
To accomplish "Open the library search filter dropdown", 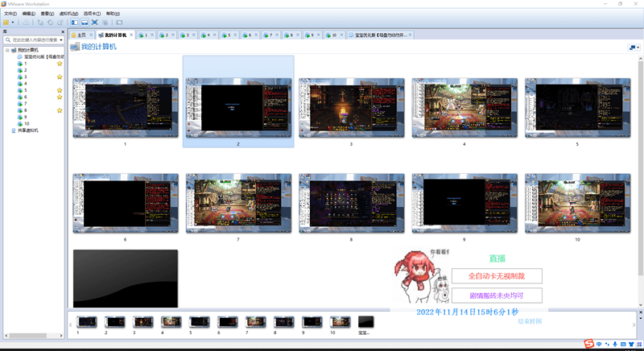I will [61, 39].
